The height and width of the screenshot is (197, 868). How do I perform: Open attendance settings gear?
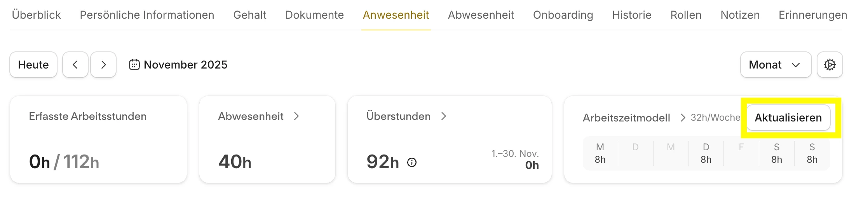830,65
